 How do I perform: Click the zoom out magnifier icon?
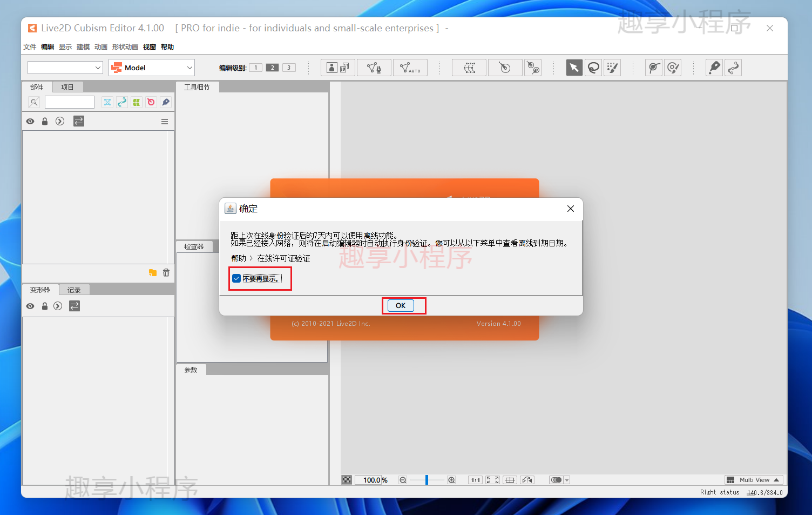[403, 480]
